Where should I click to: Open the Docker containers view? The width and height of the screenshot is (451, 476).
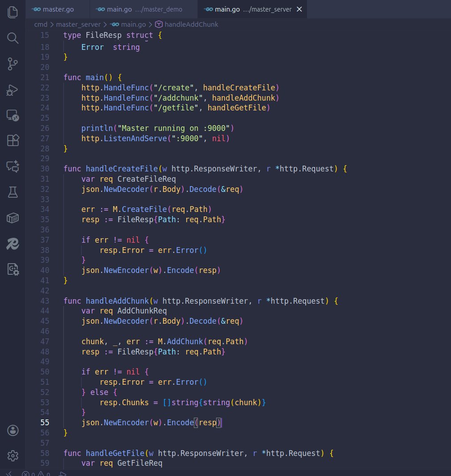click(x=12, y=218)
